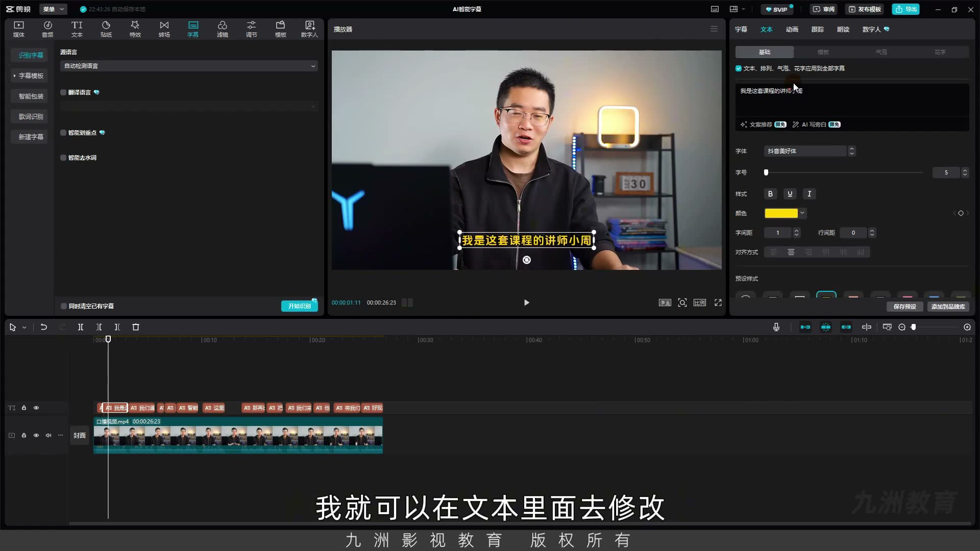Switch to the 跟踪 tracking tab
Screen dimensions: 980x551
coord(817,29)
